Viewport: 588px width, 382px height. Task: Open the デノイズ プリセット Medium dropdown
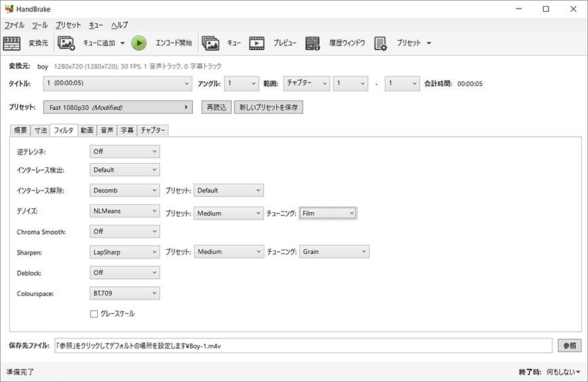[x=229, y=213]
